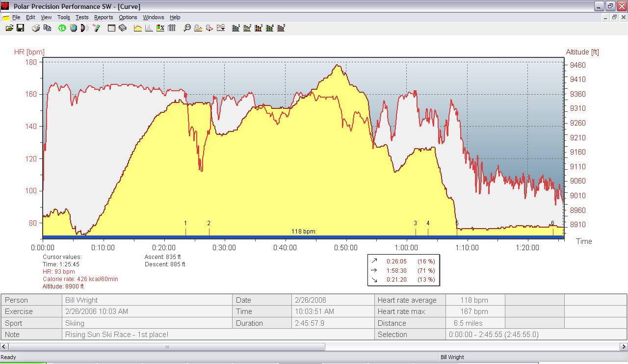The width and height of the screenshot is (628, 364).
Task: Restore the inner Curve document window
Action: [614, 17]
